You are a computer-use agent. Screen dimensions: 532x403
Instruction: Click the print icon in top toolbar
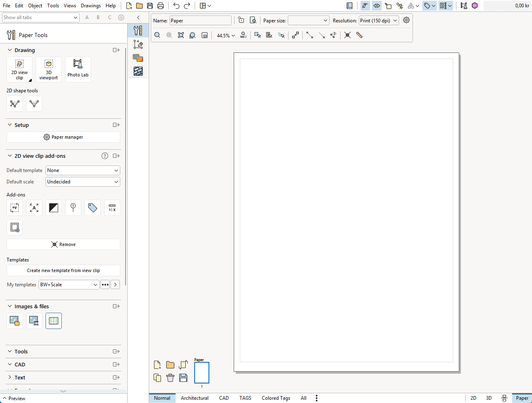[161, 6]
